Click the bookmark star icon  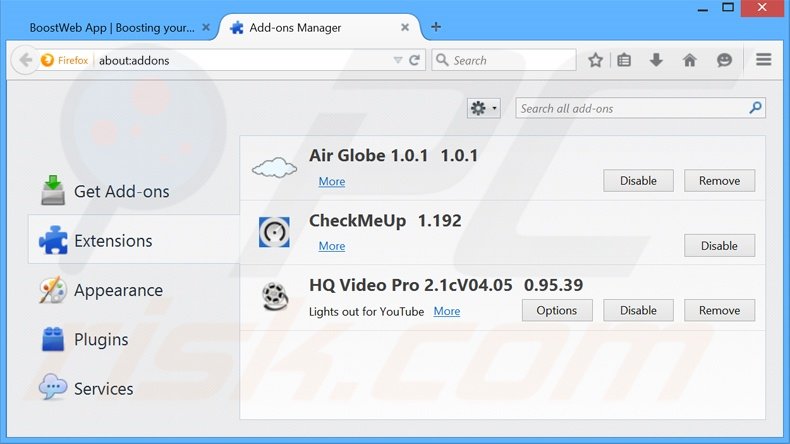click(595, 60)
